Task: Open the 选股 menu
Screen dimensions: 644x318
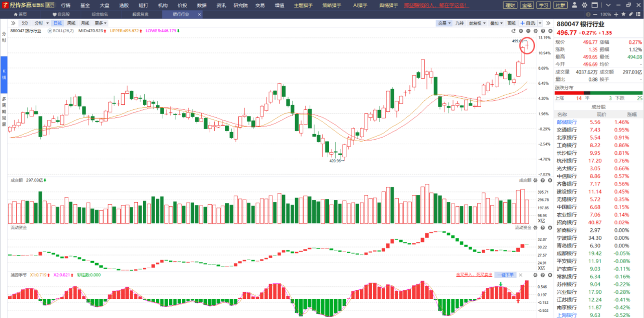Action: click(x=124, y=5)
